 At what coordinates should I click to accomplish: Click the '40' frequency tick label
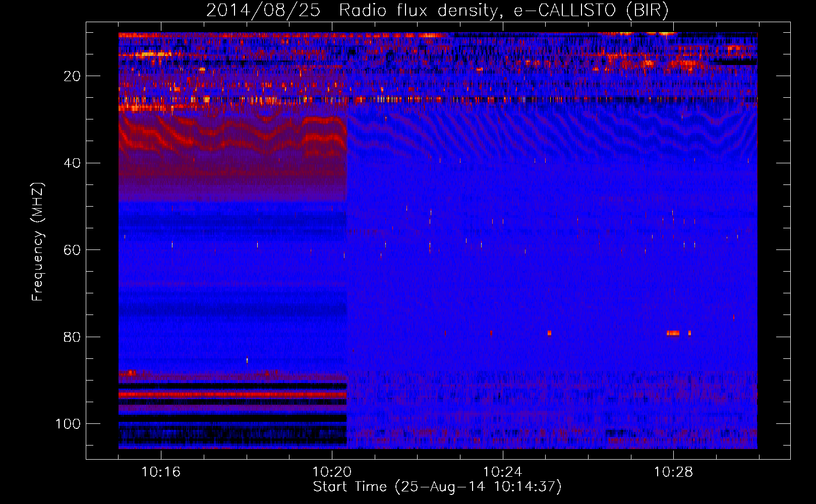coord(72,163)
